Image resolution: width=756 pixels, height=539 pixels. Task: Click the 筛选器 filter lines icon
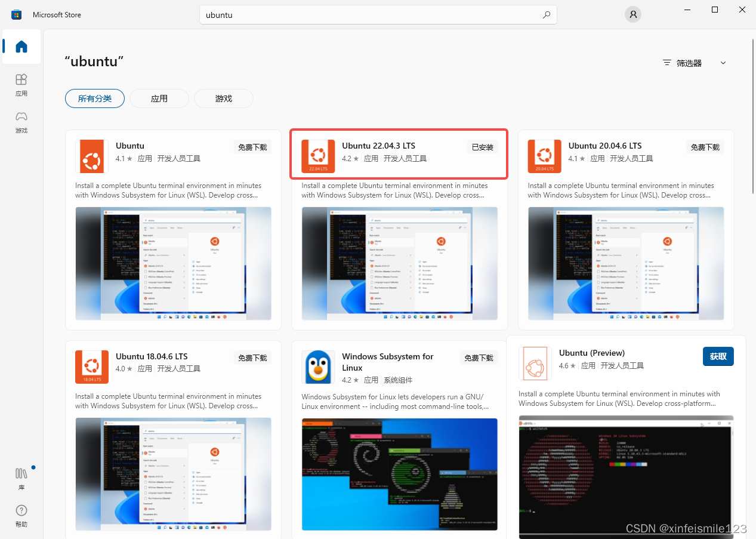click(x=667, y=63)
